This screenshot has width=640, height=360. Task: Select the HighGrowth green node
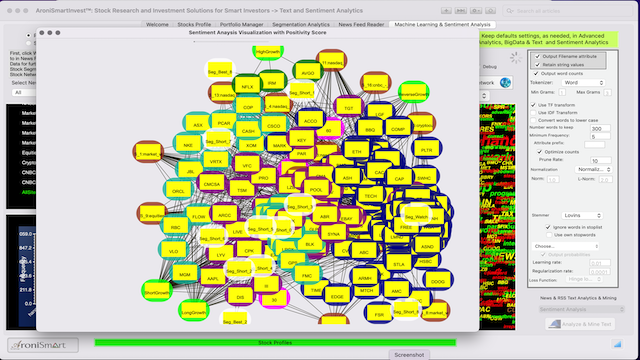(x=268, y=52)
